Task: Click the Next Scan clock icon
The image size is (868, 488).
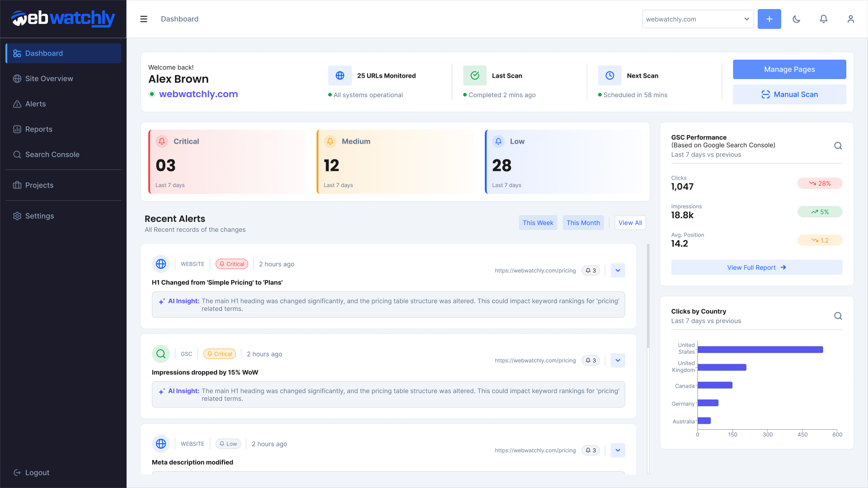Action: [x=609, y=75]
